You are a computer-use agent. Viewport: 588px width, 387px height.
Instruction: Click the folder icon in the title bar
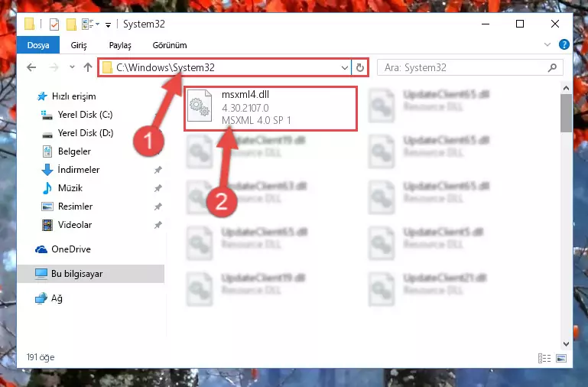pyautogui.click(x=30, y=24)
